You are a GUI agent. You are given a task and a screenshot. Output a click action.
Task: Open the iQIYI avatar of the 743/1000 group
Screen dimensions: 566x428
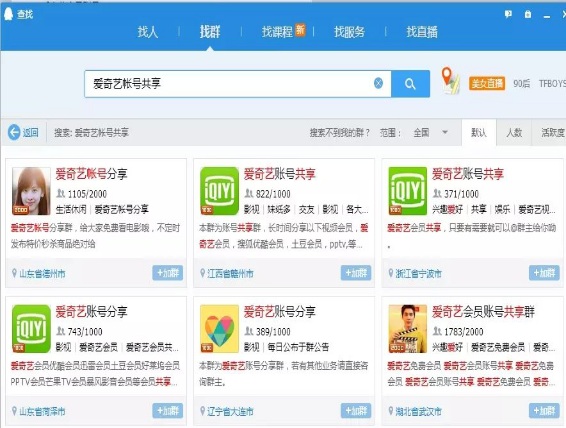click(x=31, y=329)
